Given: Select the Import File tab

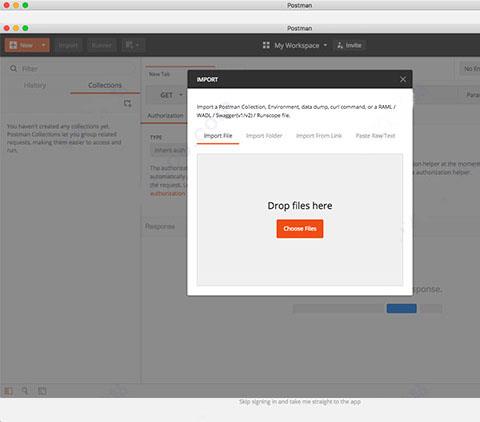Looking at the screenshot, I should [218, 136].
